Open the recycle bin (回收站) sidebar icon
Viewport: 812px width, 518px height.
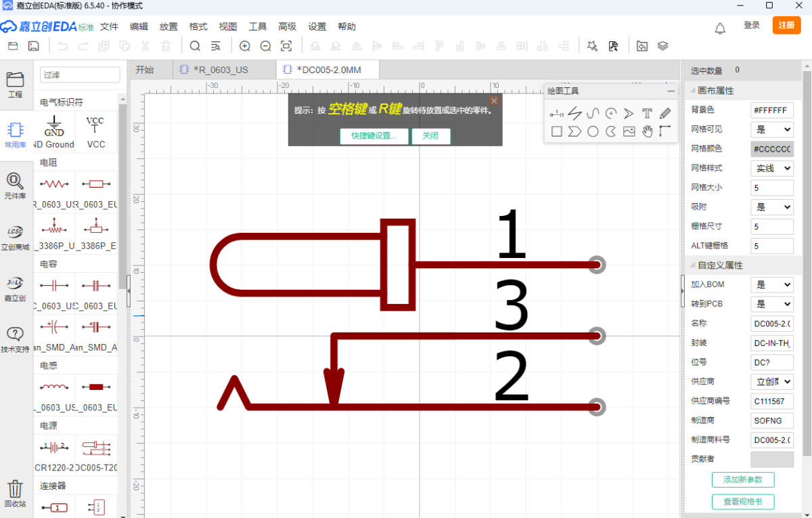(x=15, y=493)
